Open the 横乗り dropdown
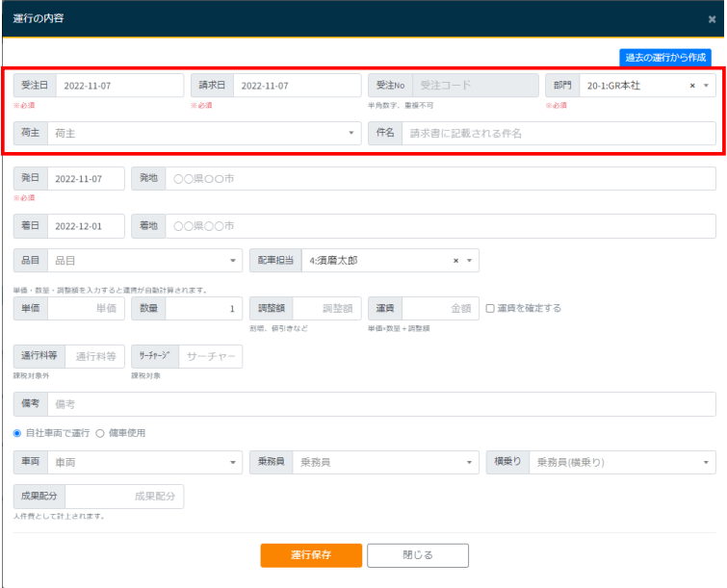Viewport: 727px width, 588px height. [621, 463]
